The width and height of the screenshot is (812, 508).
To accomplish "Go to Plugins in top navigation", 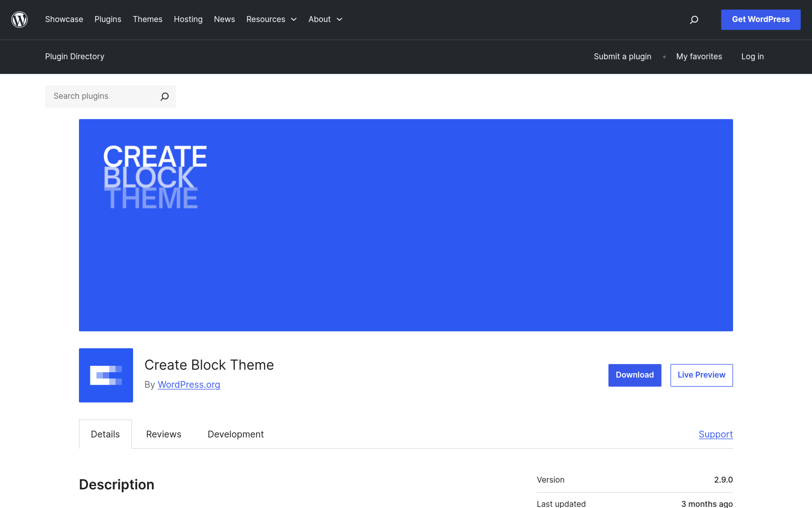I will (108, 19).
